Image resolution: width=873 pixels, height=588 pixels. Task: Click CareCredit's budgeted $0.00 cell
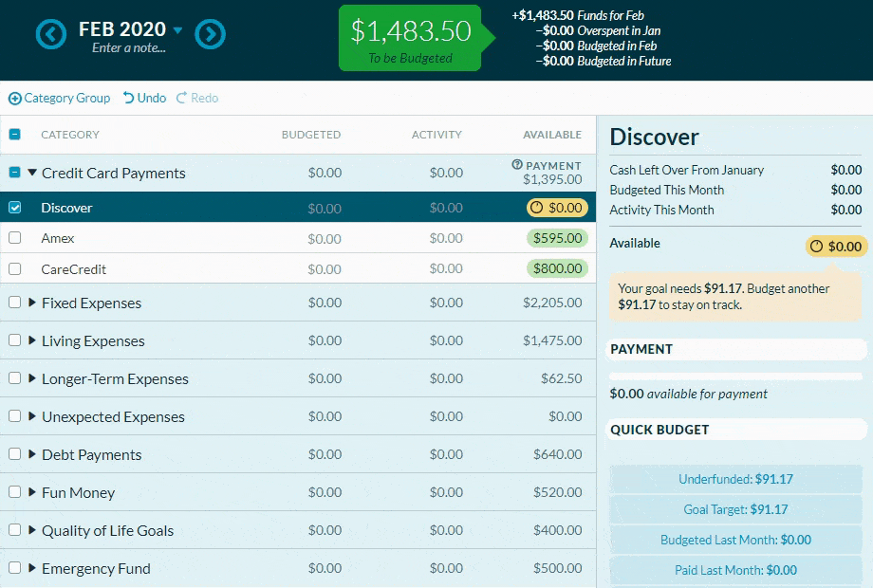click(325, 269)
